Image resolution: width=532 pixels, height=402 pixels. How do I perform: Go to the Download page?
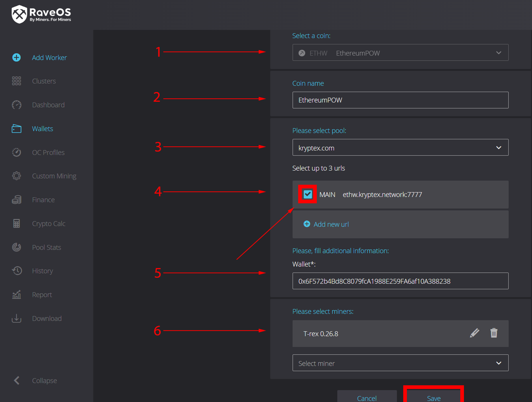47,318
